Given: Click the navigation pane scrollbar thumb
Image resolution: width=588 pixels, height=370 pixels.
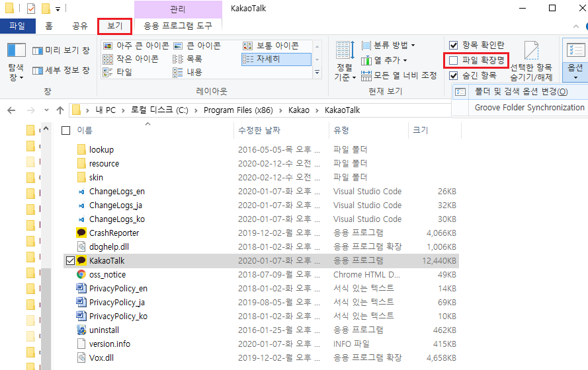Looking at the screenshot, I should pos(46,318).
